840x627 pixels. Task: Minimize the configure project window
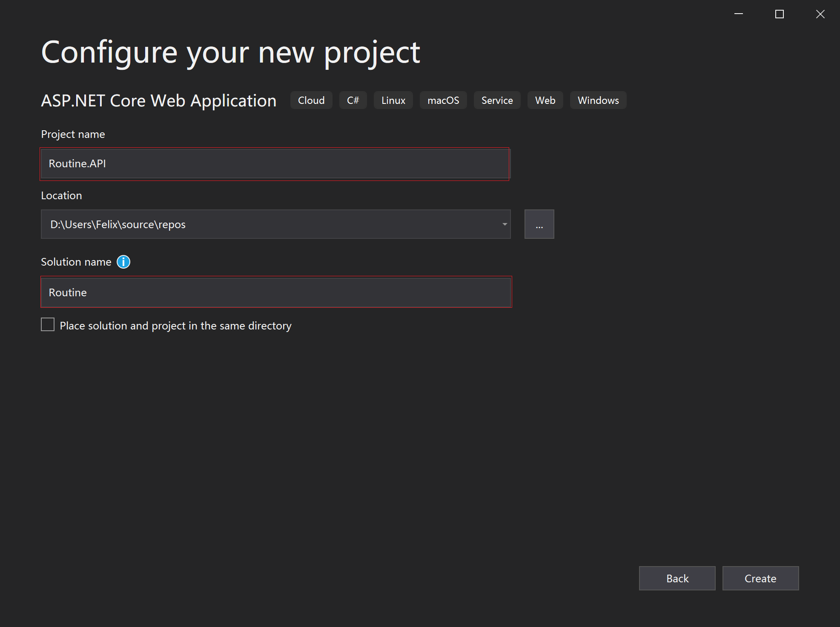coord(739,14)
